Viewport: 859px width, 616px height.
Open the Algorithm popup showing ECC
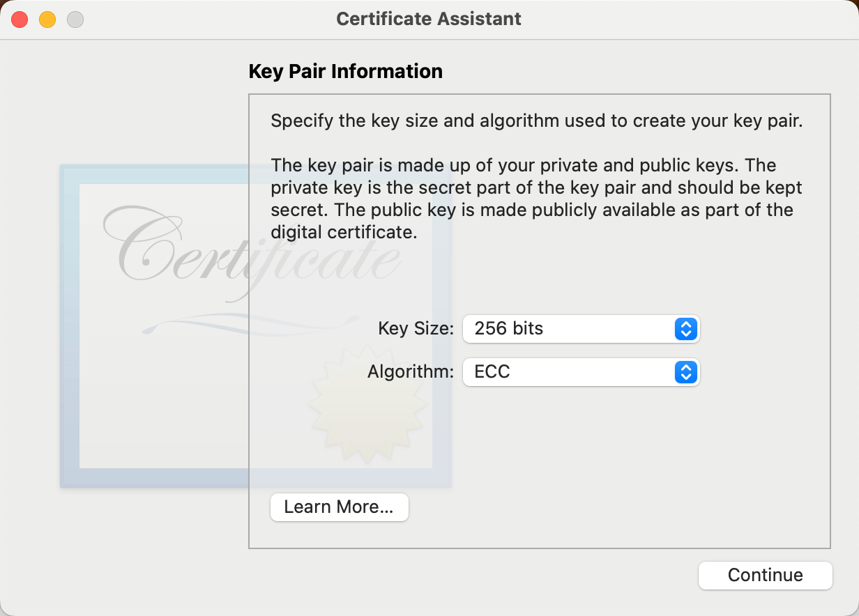pos(581,372)
